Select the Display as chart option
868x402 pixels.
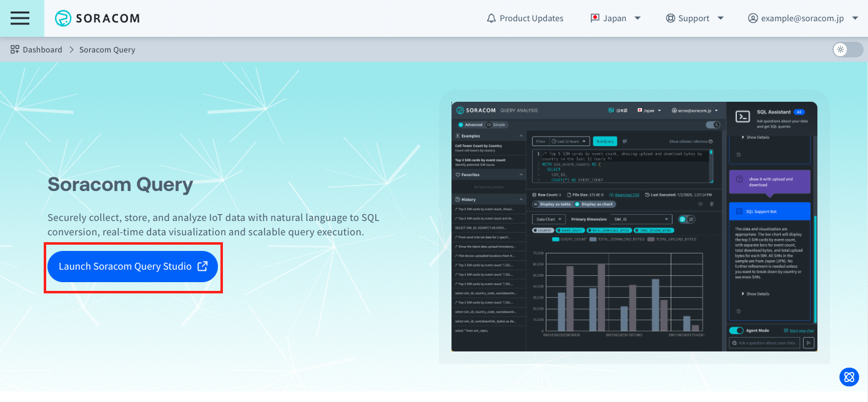(594, 204)
